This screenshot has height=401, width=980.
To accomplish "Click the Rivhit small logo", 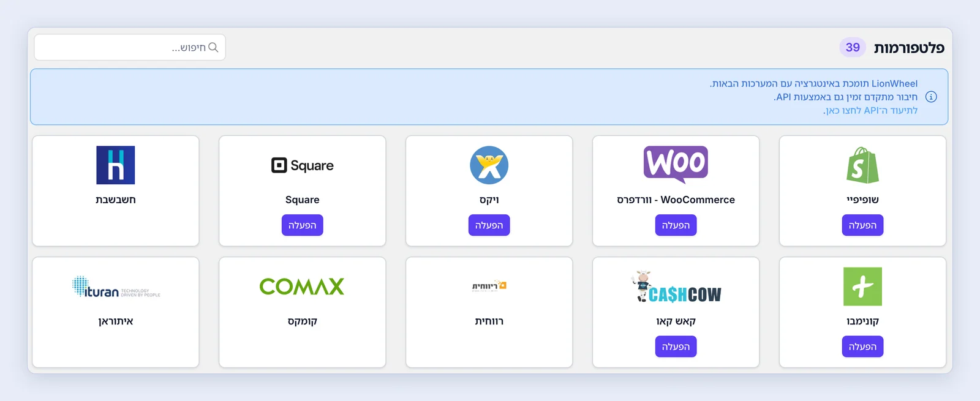I will [x=489, y=286].
